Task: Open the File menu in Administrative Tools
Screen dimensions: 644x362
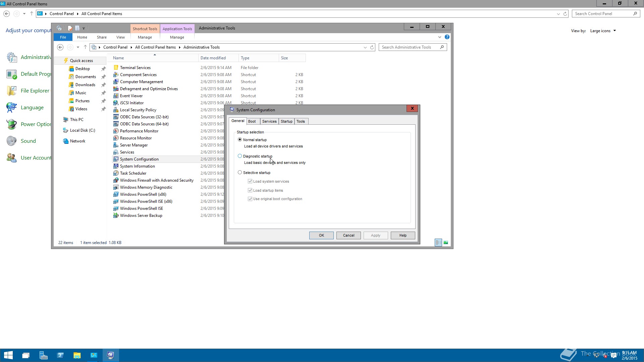Action: 63,37
